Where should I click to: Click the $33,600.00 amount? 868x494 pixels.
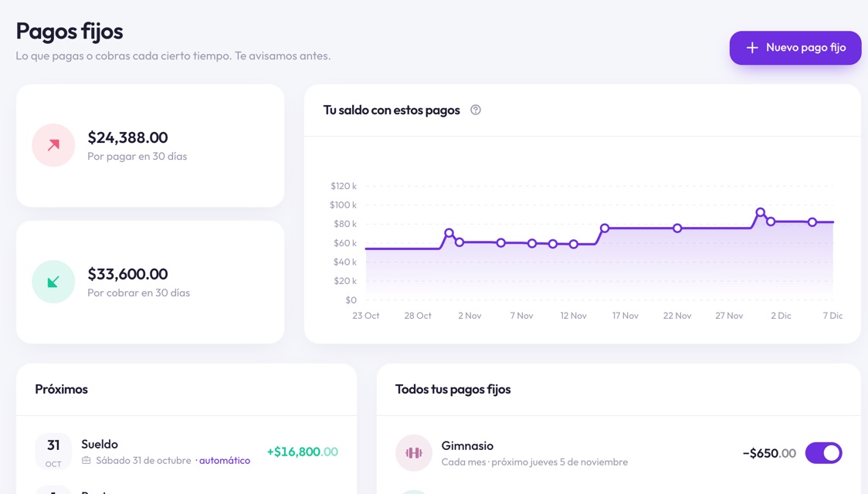point(128,274)
